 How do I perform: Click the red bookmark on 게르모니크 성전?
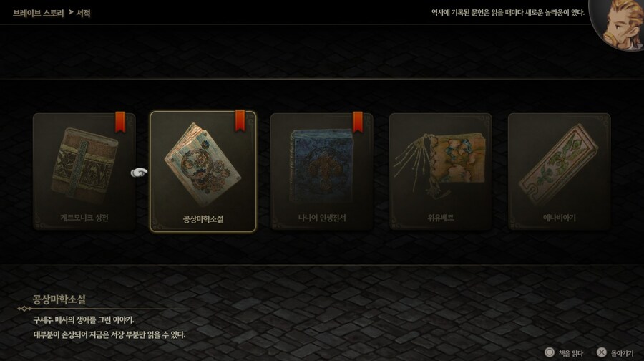120,122
